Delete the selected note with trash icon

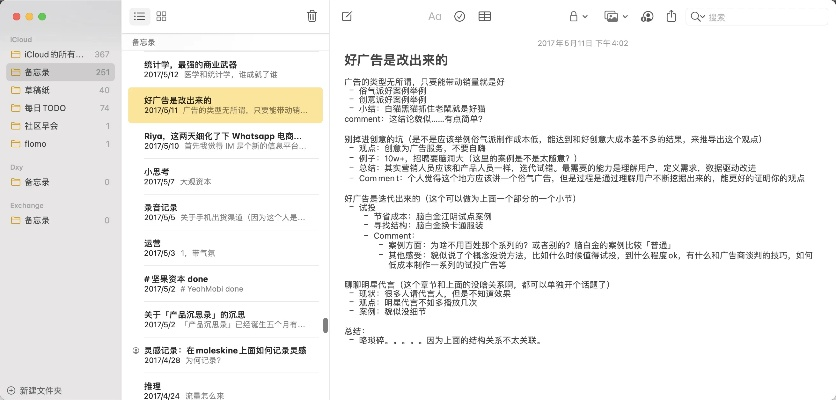[312, 16]
